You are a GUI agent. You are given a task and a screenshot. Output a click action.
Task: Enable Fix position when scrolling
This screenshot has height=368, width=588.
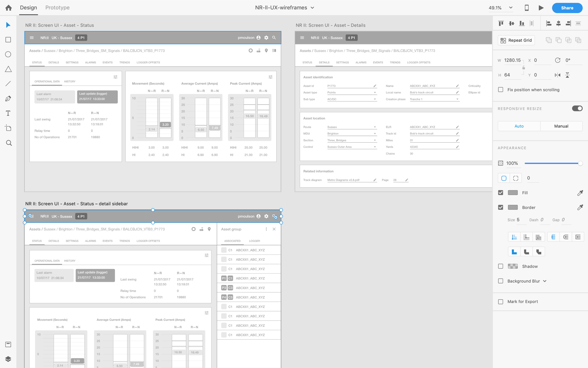[501, 90]
